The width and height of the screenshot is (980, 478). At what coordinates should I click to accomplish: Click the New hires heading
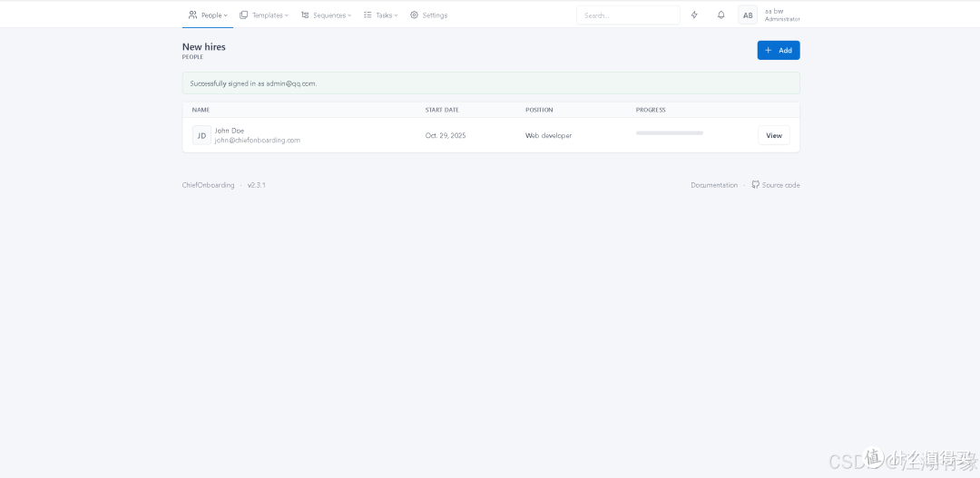[x=204, y=47]
